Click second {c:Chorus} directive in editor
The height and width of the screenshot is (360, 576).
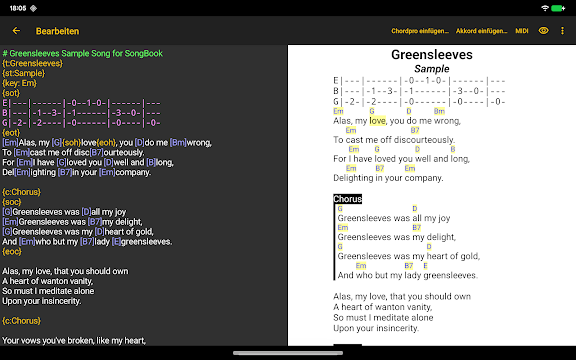click(x=21, y=321)
